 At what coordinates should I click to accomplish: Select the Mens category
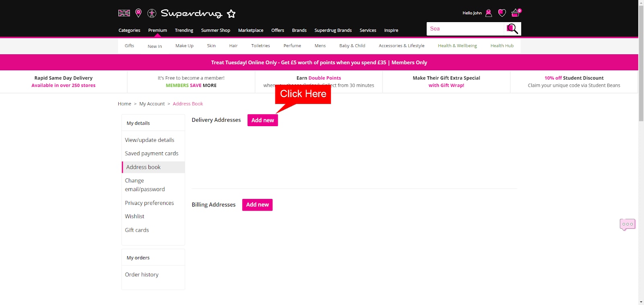tap(320, 46)
